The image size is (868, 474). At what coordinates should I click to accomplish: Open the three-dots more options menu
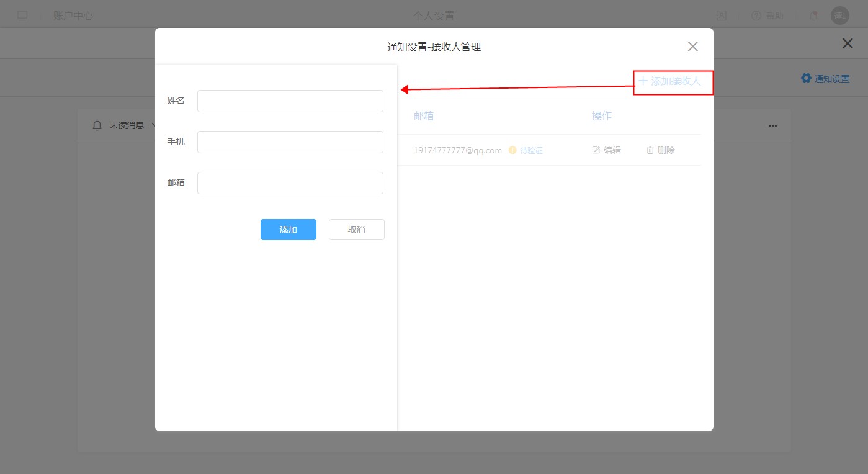click(772, 125)
